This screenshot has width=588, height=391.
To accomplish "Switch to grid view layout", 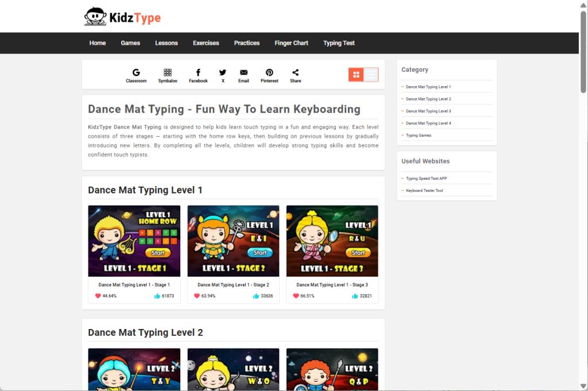I will (356, 75).
